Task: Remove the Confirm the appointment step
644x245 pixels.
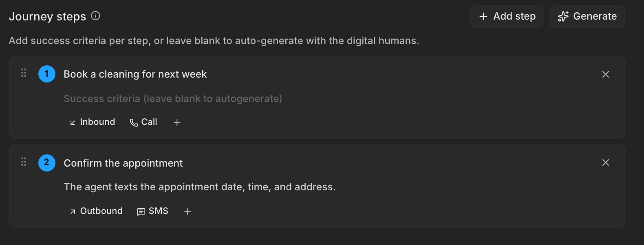Action: point(606,163)
